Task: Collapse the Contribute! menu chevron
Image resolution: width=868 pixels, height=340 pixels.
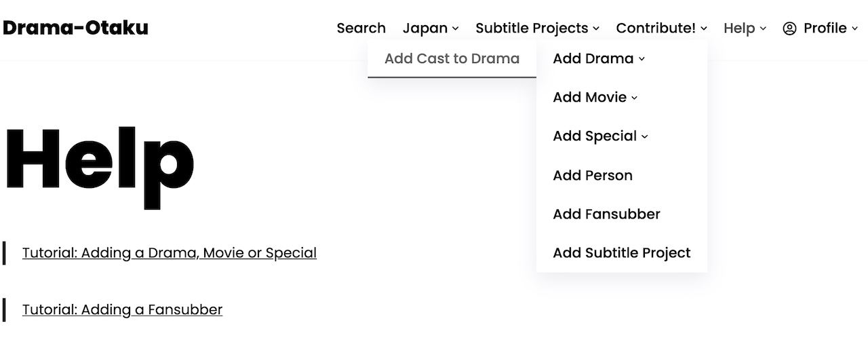Action: point(704,29)
